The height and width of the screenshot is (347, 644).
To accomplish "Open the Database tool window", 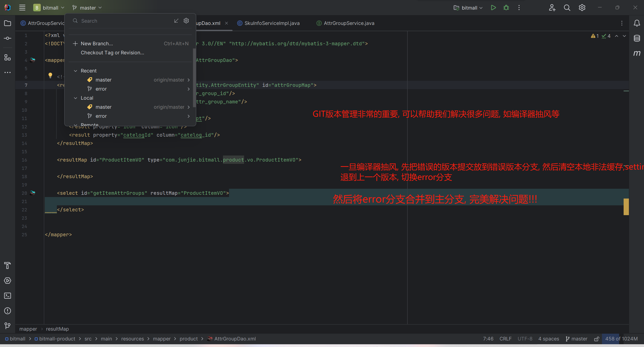I will click(x=637, y=38).
